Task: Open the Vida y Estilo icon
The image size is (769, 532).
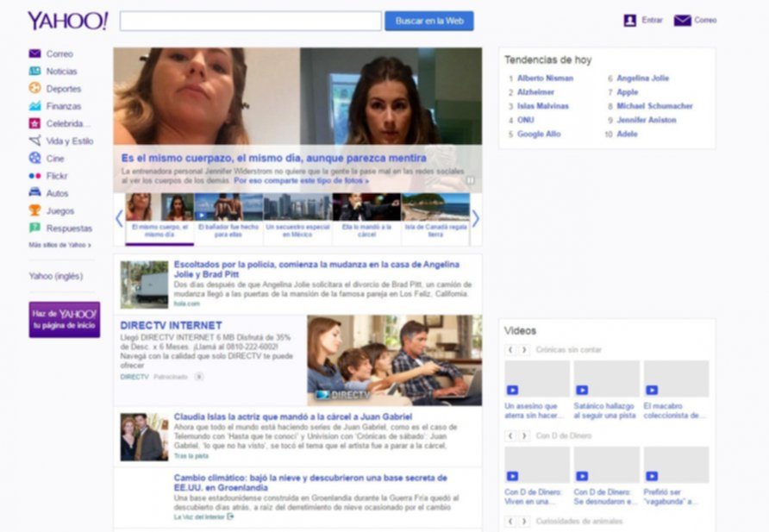Action: 34,141
